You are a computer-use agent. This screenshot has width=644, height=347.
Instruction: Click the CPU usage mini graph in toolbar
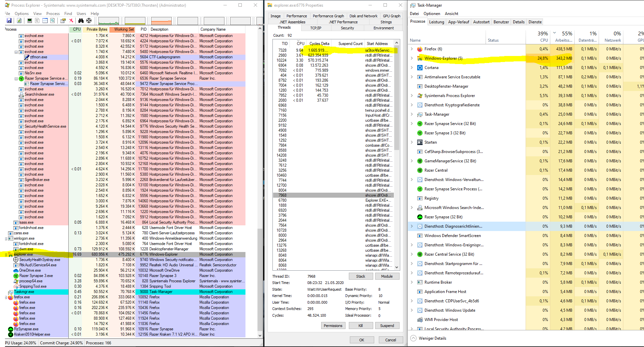[109, 21]
